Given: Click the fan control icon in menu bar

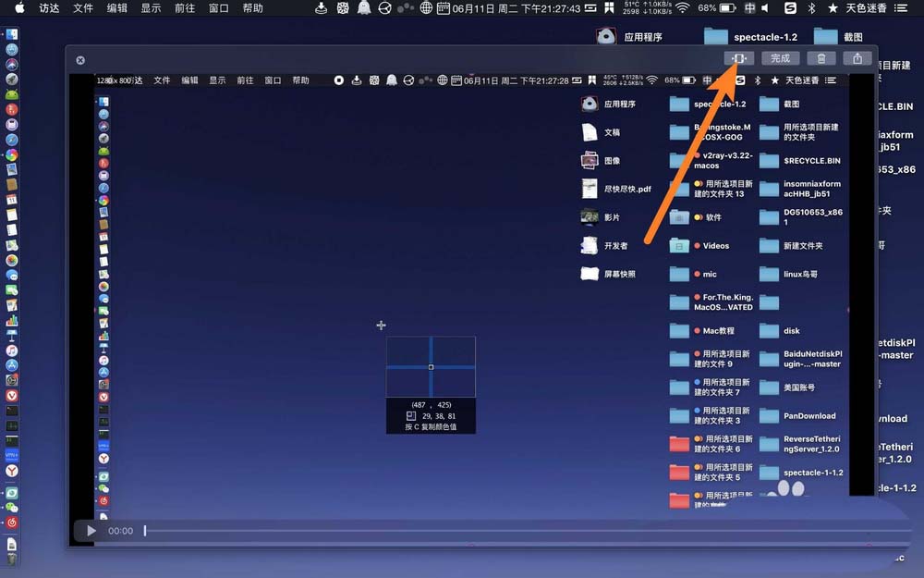Looking at the screenshot, I should 343,7.
